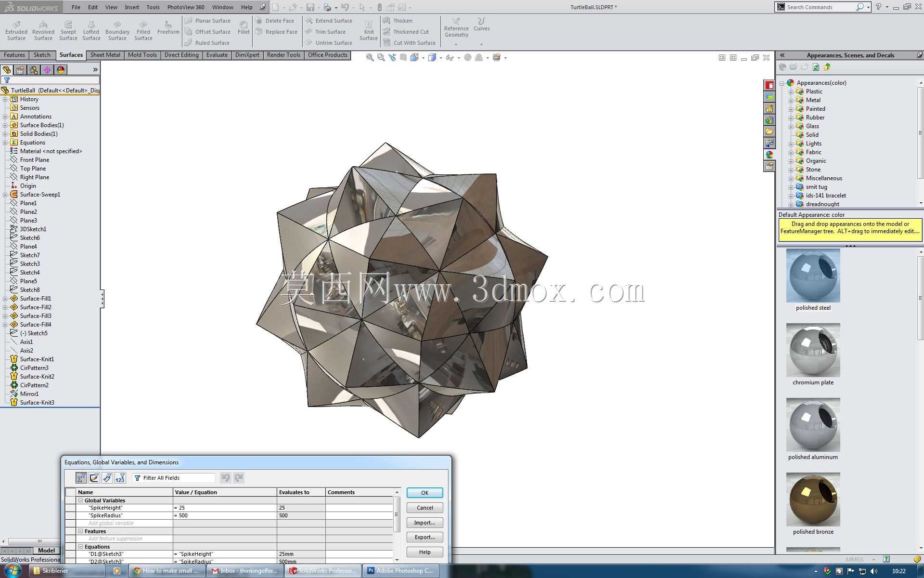924x578 pixels.
Task: Click the Filter All Fields input
Action: click(x=174, y=478)
